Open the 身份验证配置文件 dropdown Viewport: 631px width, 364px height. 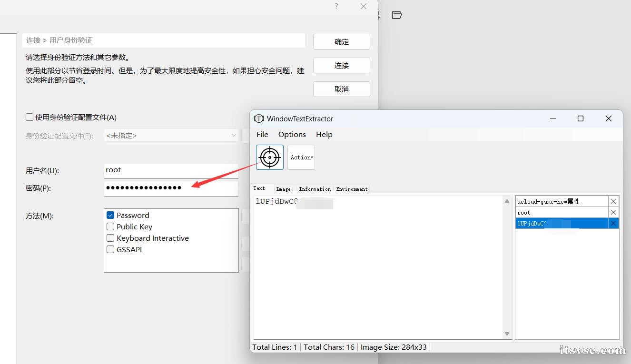pos(171,136)
